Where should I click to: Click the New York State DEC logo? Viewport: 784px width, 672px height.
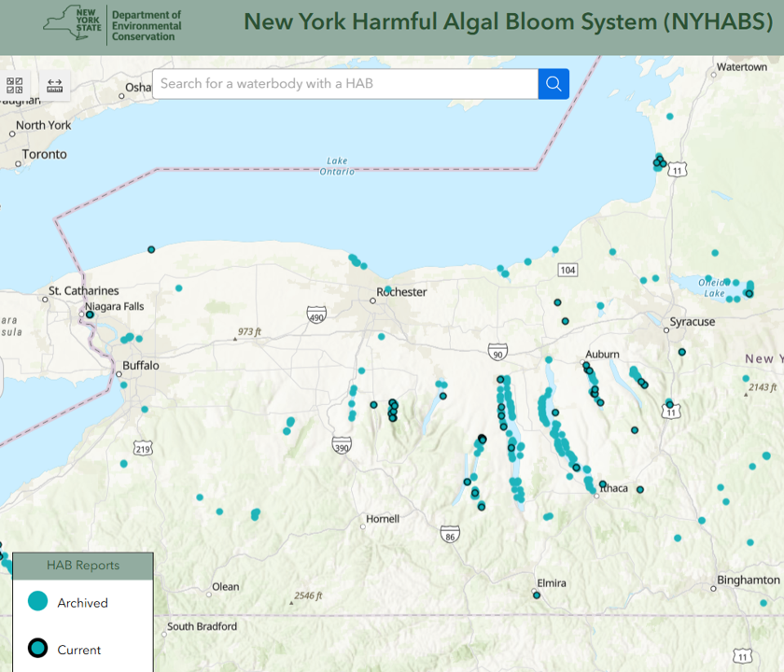(112, 23)
